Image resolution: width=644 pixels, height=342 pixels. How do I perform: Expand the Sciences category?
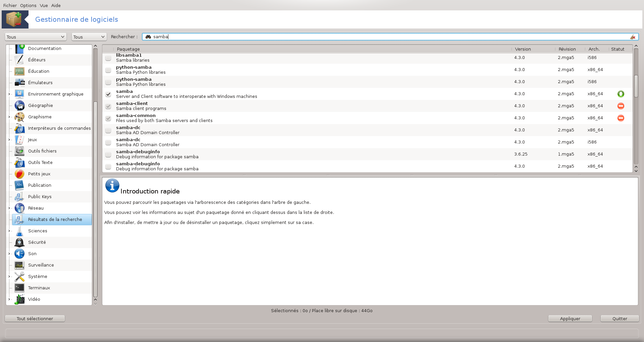[9, 231]
